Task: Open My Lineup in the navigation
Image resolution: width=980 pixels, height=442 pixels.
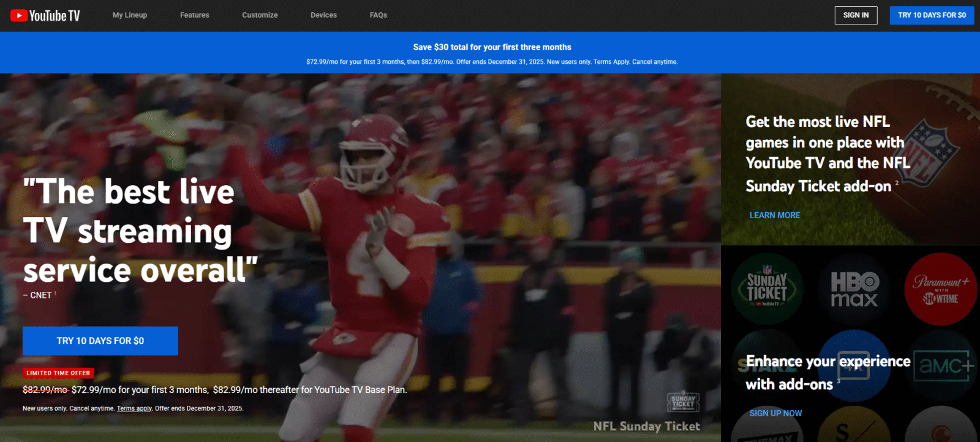Action: pyautogui.click(x=130, y=15)
